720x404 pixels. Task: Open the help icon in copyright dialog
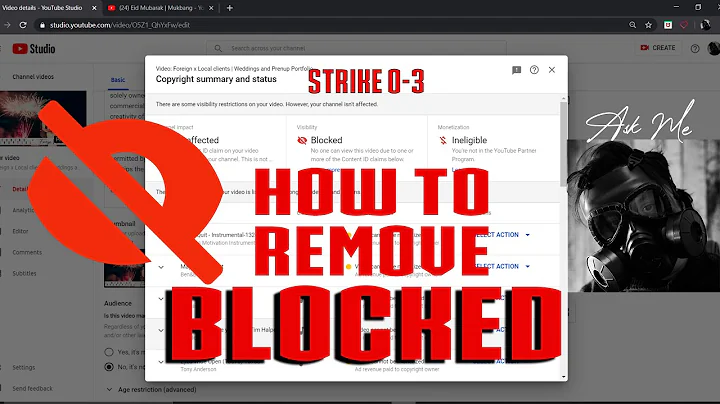(534, 70)
